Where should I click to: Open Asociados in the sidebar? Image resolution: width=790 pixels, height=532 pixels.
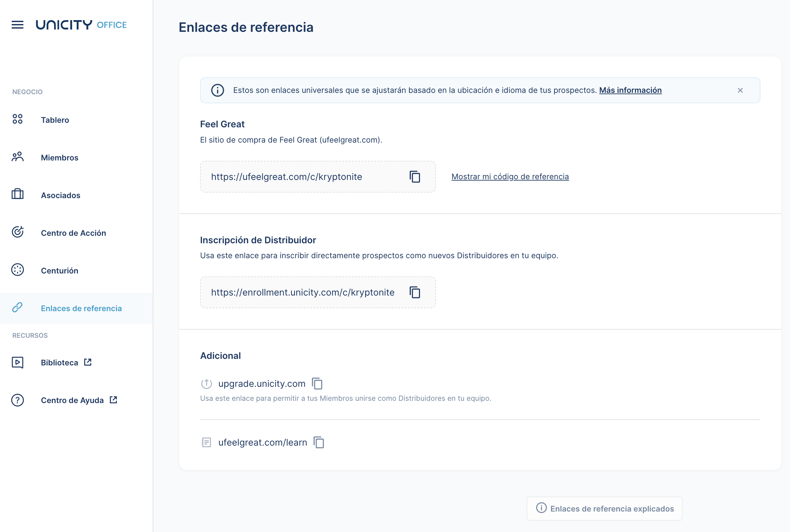[x=76, y=195]
